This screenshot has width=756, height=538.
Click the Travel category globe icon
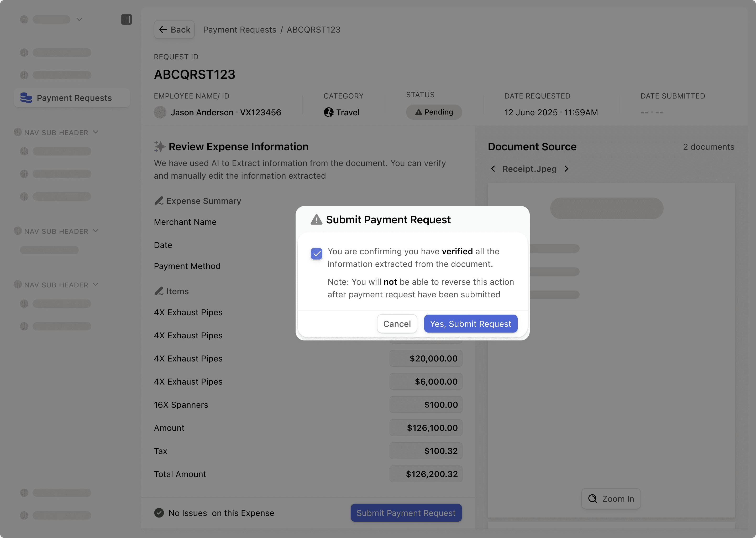tap(328, 112)
